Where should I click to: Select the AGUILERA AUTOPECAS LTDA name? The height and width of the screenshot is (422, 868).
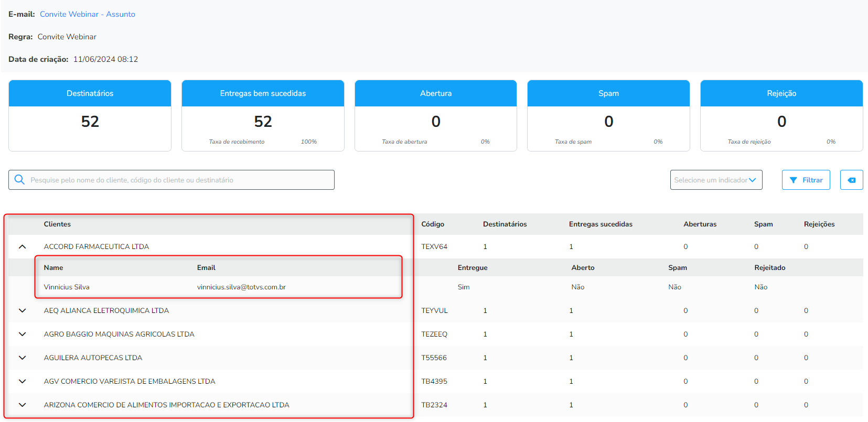pos(93,358)
